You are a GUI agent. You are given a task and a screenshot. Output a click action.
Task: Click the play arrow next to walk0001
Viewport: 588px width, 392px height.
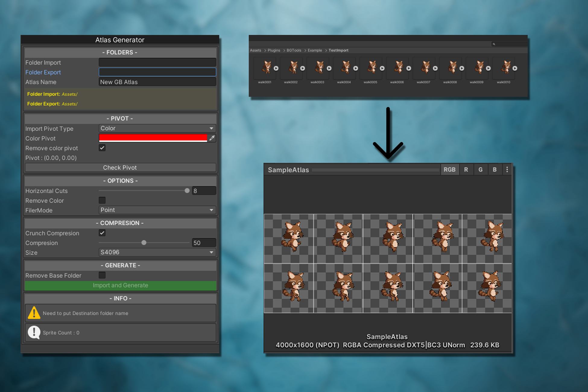point(276,68)
